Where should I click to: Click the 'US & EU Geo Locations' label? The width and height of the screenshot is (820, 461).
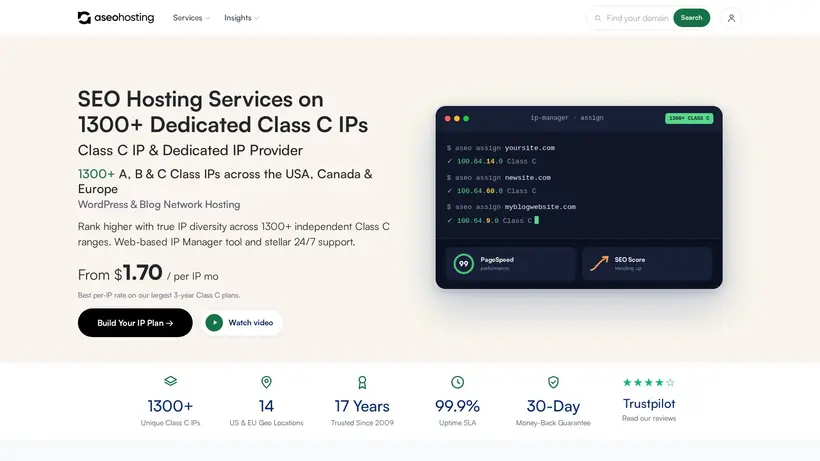[266, 423]
